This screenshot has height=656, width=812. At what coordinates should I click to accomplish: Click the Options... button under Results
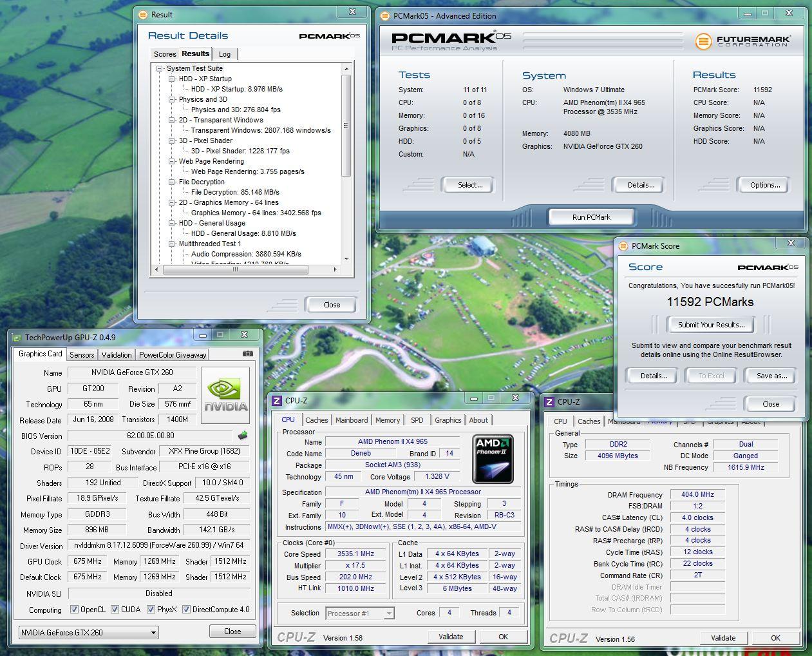764,185
